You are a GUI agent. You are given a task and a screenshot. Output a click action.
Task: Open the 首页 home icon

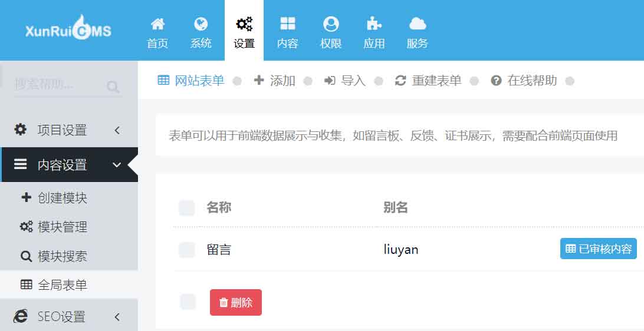157,24
